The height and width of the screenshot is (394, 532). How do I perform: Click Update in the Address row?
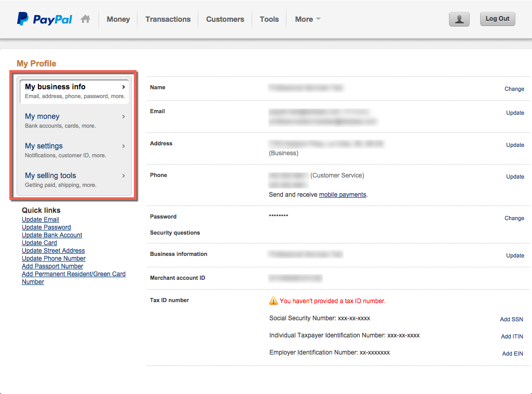click(515, 145)
